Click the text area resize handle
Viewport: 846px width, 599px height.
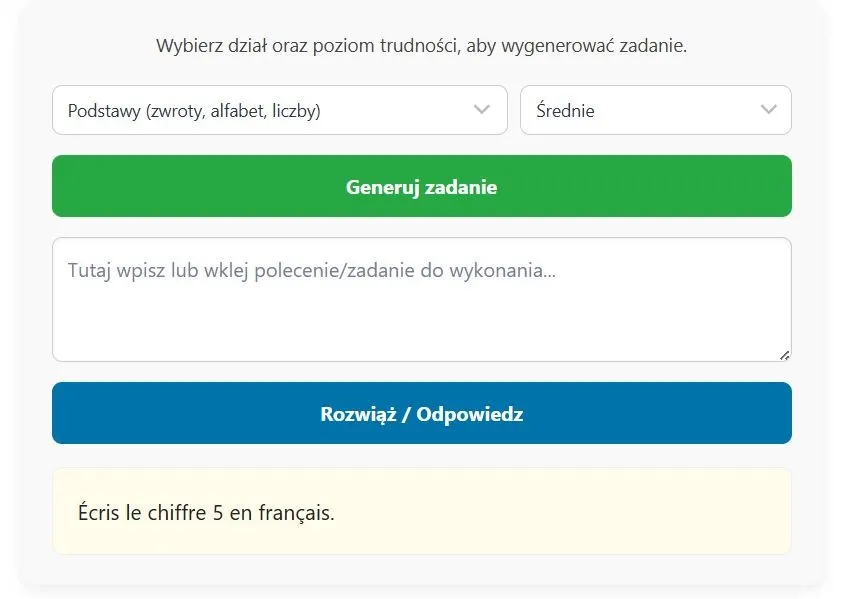(x=784, y=354)
